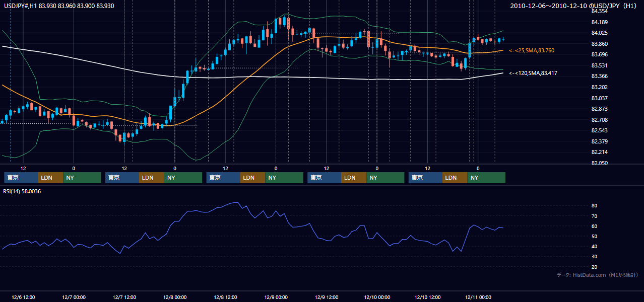Select price axis value 83.531
The height and width of the screenshot is (302, 644).
coord(599,65)
